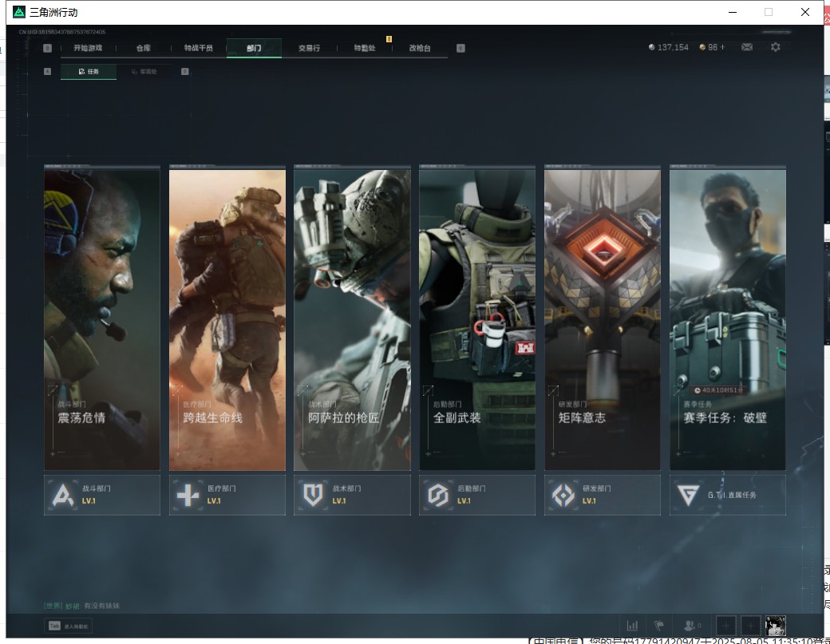The width and height of the screenshot is (830, 644).
Task: Click the plus next to 96 currency
Action: point(722,47)
